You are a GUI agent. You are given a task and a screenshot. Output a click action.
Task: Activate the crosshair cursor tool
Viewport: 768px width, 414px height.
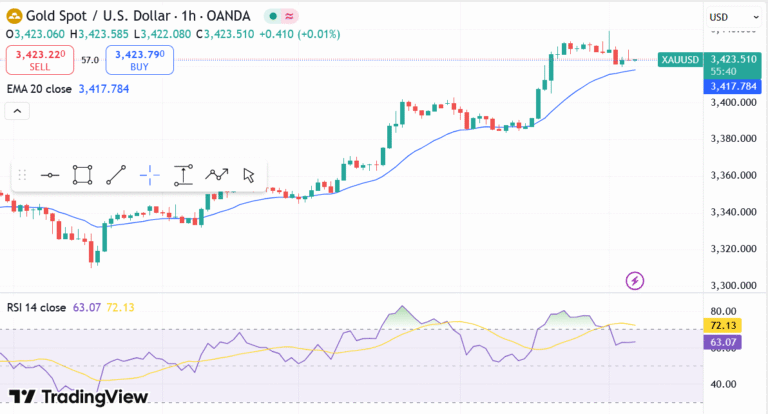pos(150,175)
